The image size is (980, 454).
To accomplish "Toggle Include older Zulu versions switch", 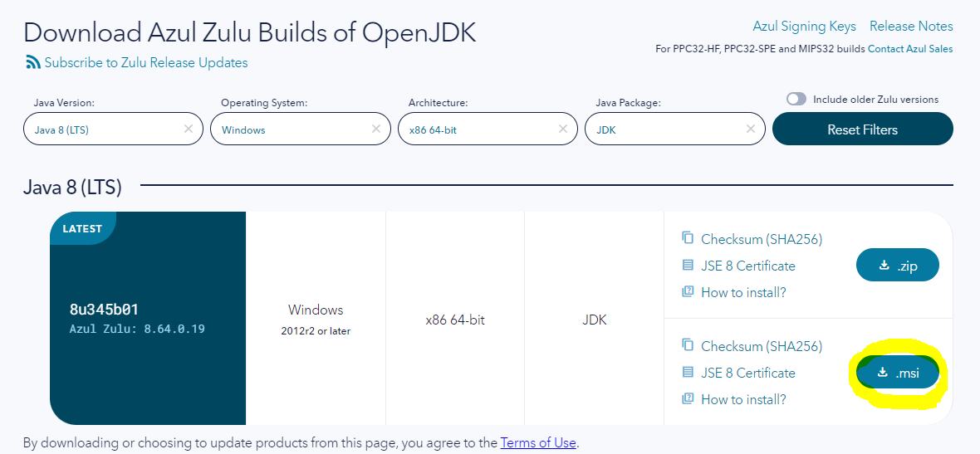I will [796, 100].
